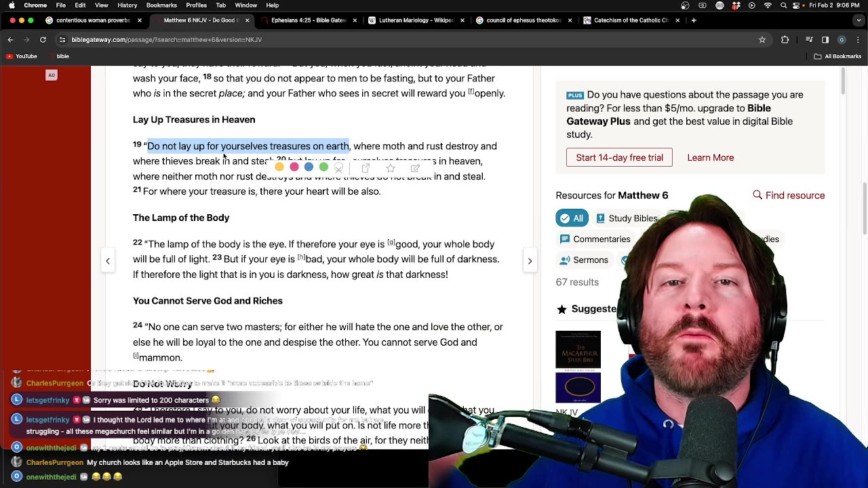
Task: Open the File menu
Action: point(61,5)
